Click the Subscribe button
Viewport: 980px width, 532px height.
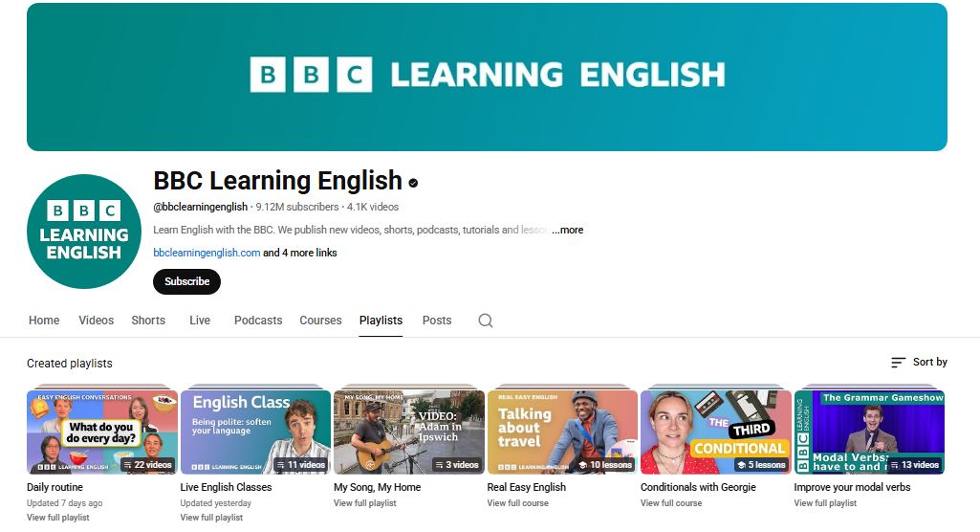click(x=186, y=281)
